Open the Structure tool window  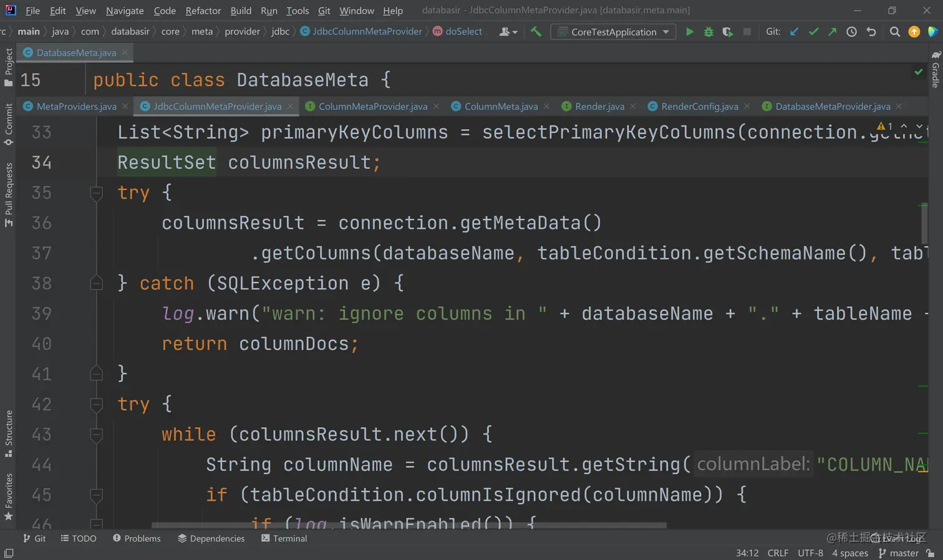[x=8, y=434]
